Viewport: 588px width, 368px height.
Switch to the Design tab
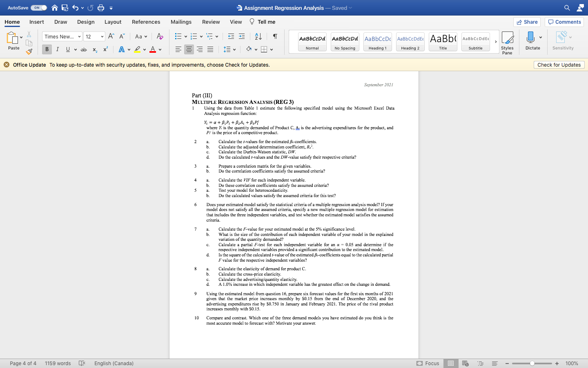86,22
